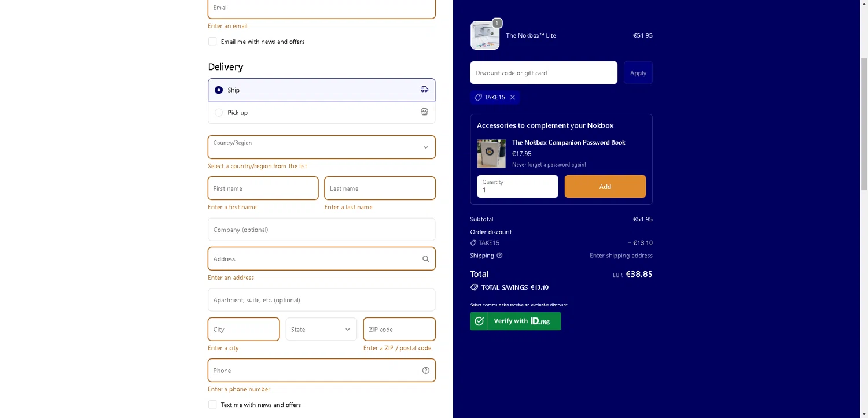Click tag icon beside order discount TAKE15
The height and width of the screenshot is (418, 868).
[473, 243]
